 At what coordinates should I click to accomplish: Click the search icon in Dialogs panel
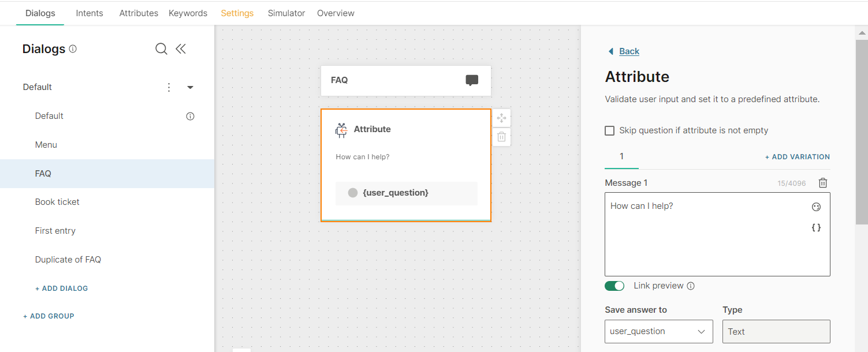tap(161, 49)
